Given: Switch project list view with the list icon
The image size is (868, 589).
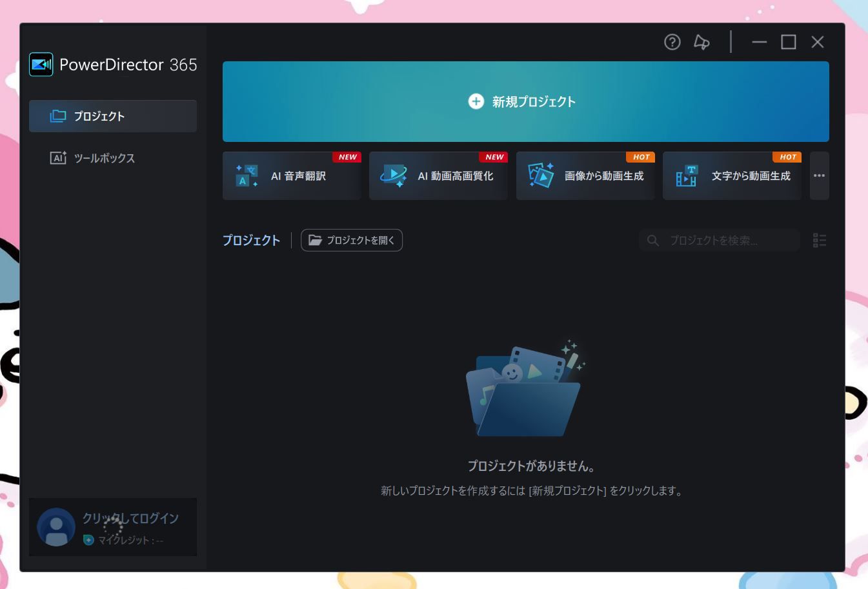Looking at the screenshot, I should pyautogui.click(x=820, y=240).
